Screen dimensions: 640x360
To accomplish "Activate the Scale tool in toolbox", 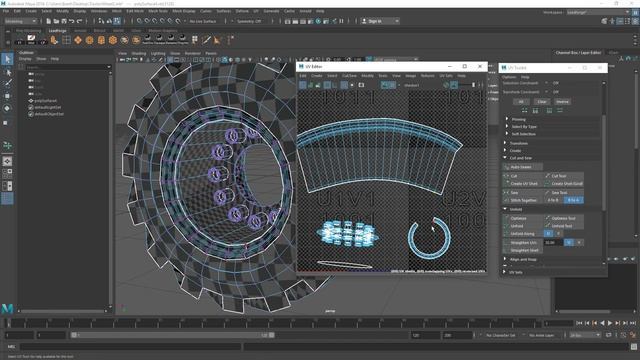I will coord(6,122).
